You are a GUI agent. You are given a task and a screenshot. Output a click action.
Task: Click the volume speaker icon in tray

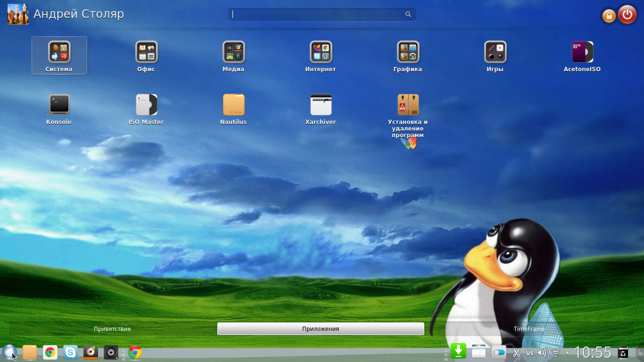point(542,353)
